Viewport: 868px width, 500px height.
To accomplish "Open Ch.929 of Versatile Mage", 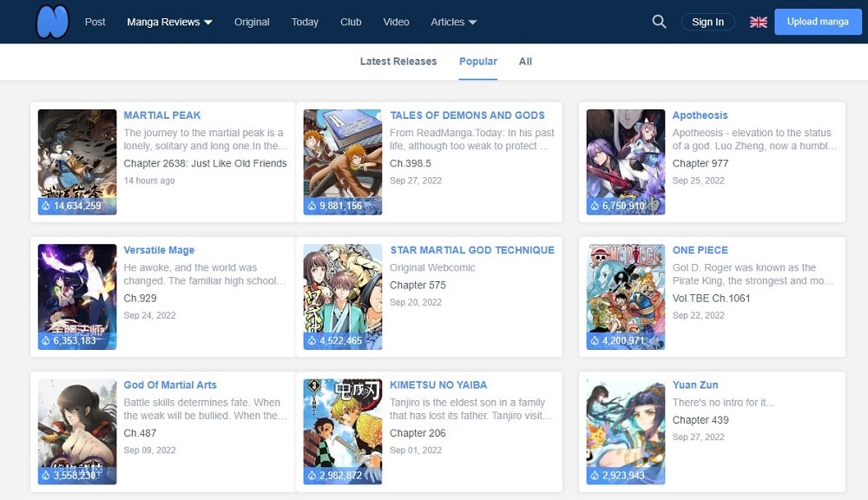I will [140, 298].
